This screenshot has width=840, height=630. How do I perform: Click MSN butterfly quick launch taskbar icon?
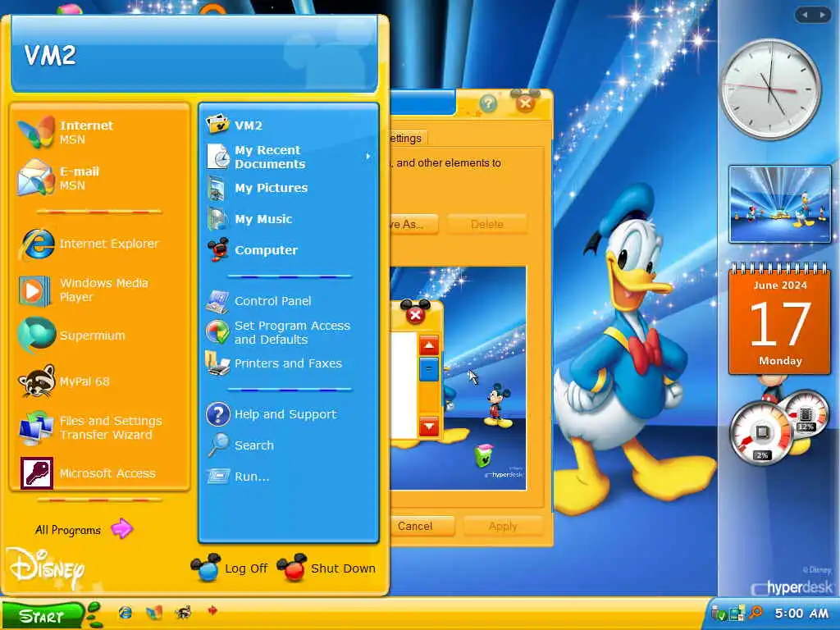[154, 612]
